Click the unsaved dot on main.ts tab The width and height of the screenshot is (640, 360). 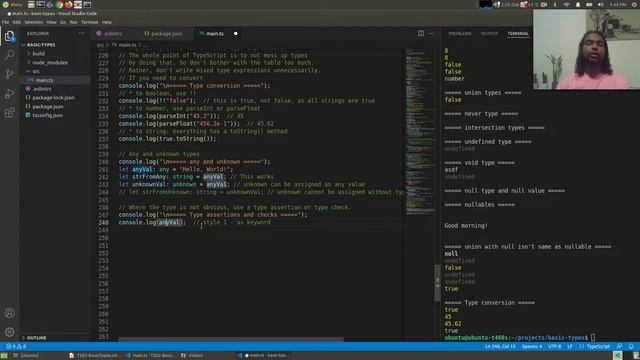236,33
